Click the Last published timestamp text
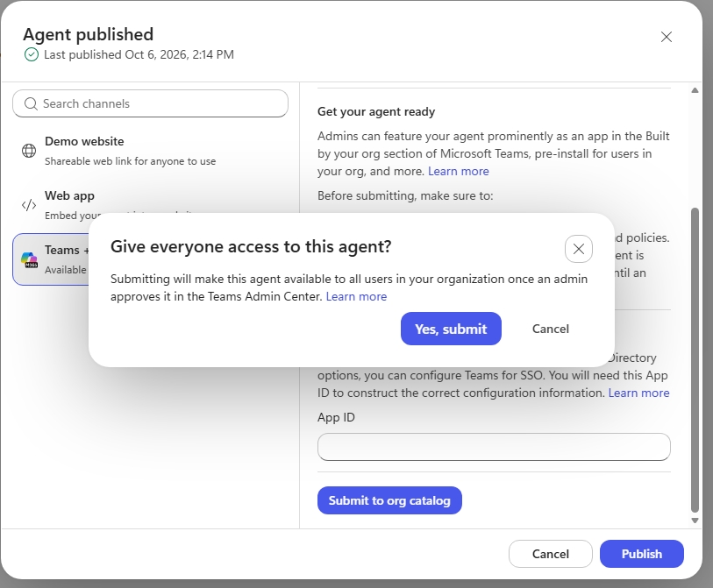713x588 pixels. [x=139, y=54]
